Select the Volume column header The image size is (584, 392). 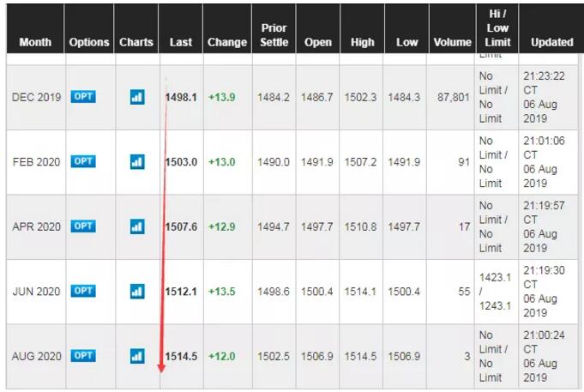[x=453, y=42]
